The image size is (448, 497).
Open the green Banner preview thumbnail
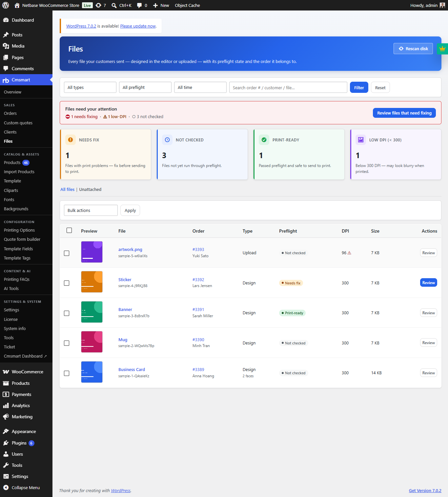coord(92,312)
